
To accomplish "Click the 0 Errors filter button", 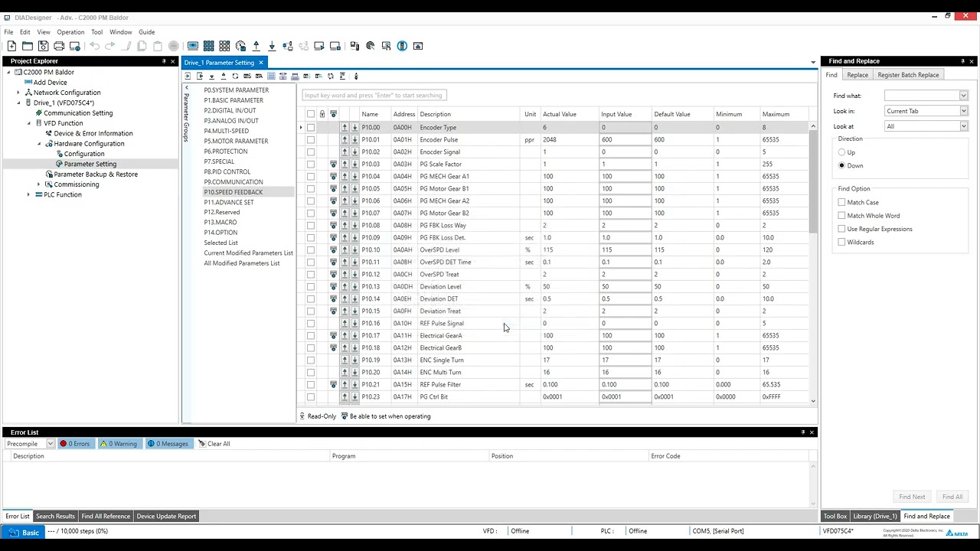I will pyautogui.click(x=75, y=444).
